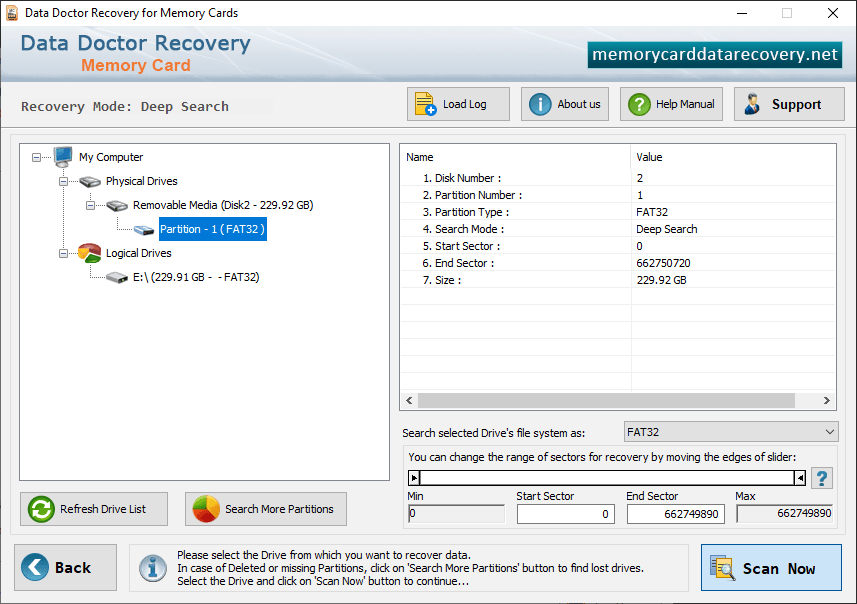
Task: Click the Min value field
Action: click(x=456, y=514)
